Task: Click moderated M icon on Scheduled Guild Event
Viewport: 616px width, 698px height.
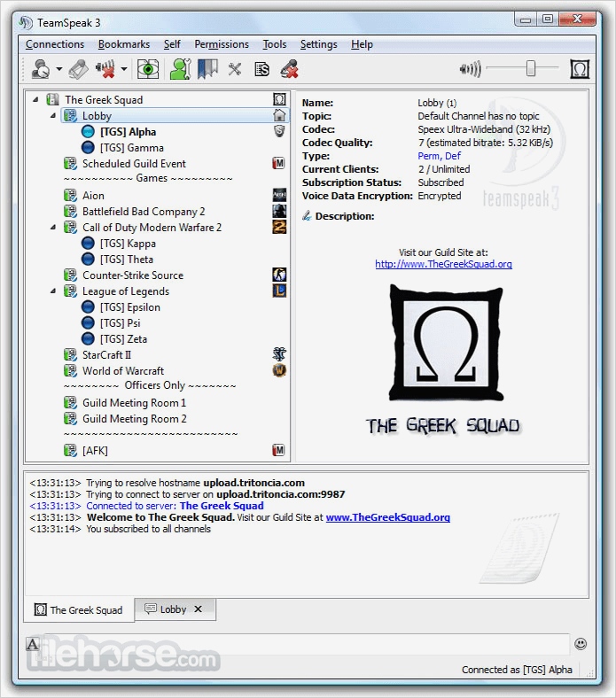Action: [279, 163]
